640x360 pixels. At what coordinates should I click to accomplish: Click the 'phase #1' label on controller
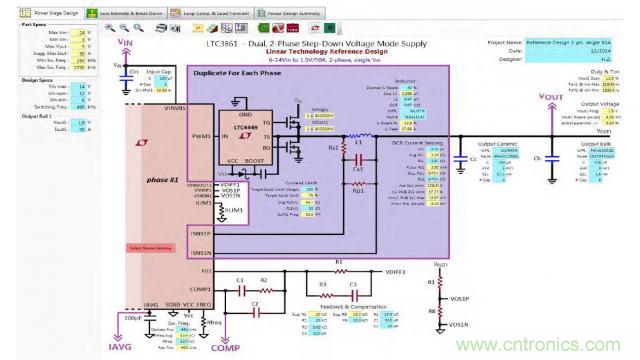click(x=162, y=180)
